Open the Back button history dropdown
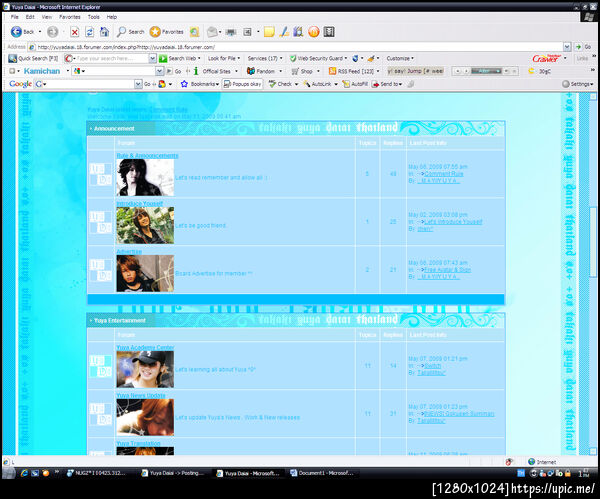The height and width of the screenshot is (499, 600). pos(40,32)
